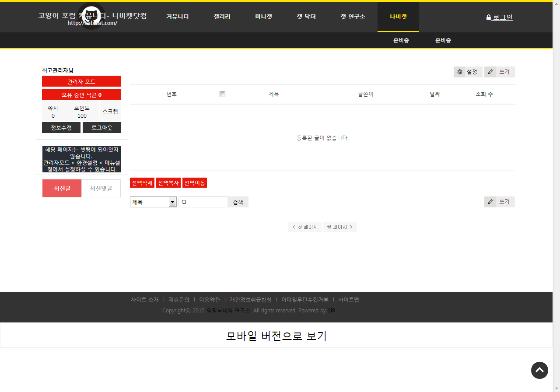Click 모바일 버전으로 보기
The width and height of the screenshot is (560, 392).
(x=276, y=336)
